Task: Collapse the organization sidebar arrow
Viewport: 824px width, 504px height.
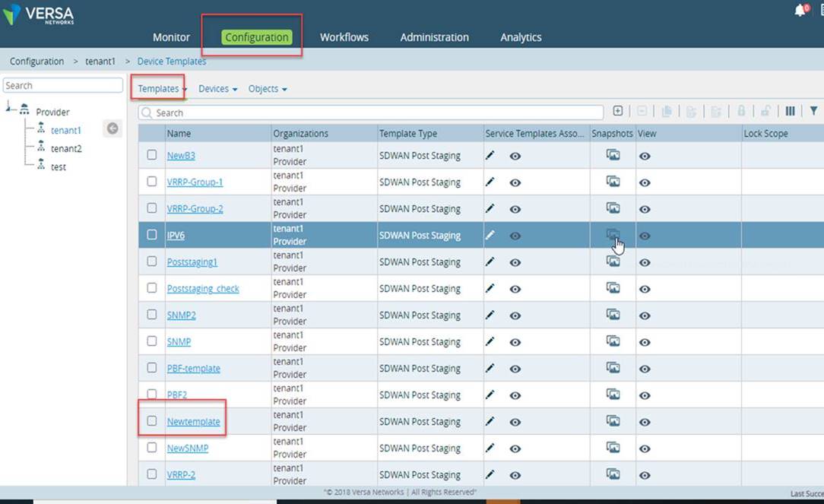Action: (113, 128)
